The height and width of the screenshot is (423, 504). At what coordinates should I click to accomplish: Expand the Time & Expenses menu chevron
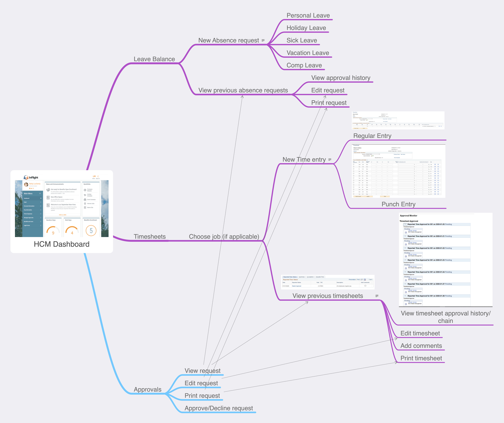(41, 214)
